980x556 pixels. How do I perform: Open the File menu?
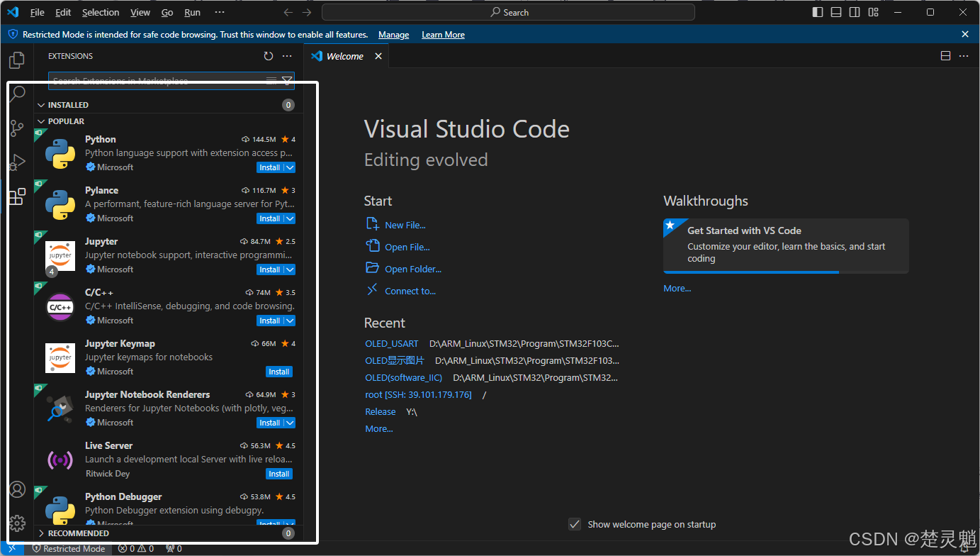[x=38, y=12]
